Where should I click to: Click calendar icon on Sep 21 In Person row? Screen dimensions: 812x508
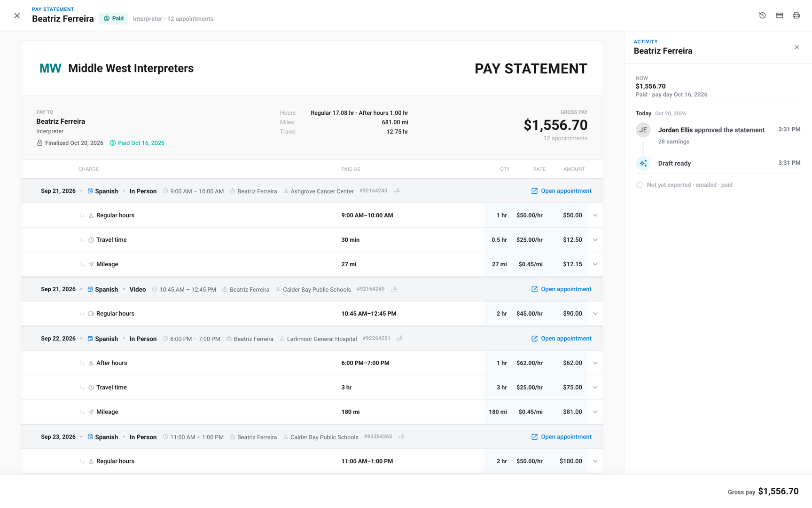90,191
